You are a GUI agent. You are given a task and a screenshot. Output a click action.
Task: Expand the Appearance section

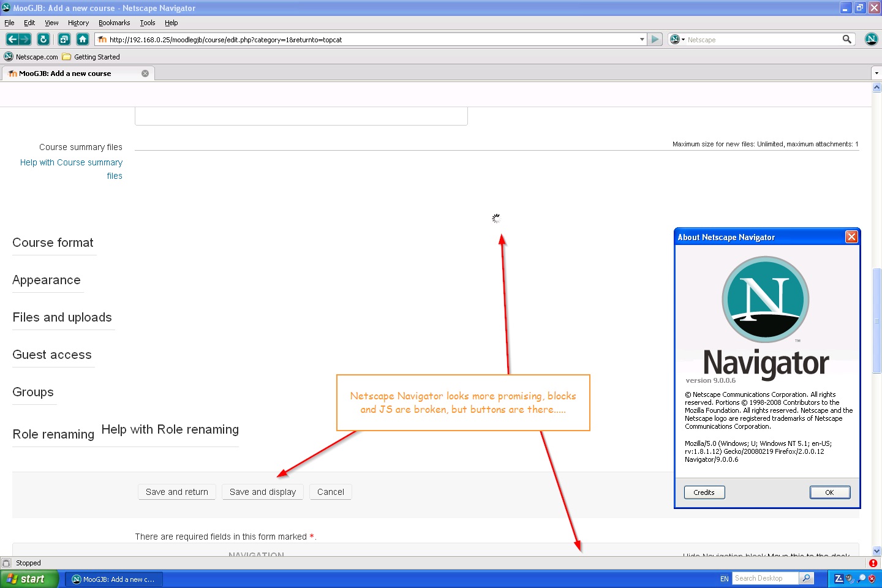[x=47, y=280]
